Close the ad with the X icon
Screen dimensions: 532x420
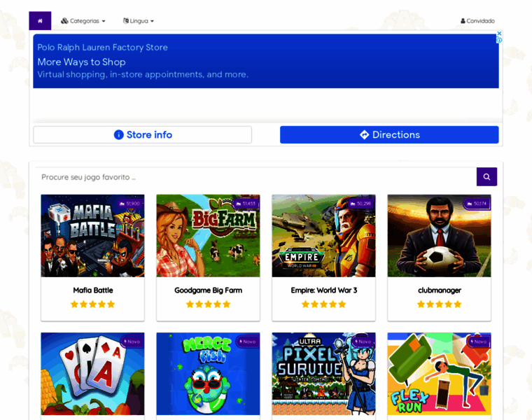click(x=499, y=33)
